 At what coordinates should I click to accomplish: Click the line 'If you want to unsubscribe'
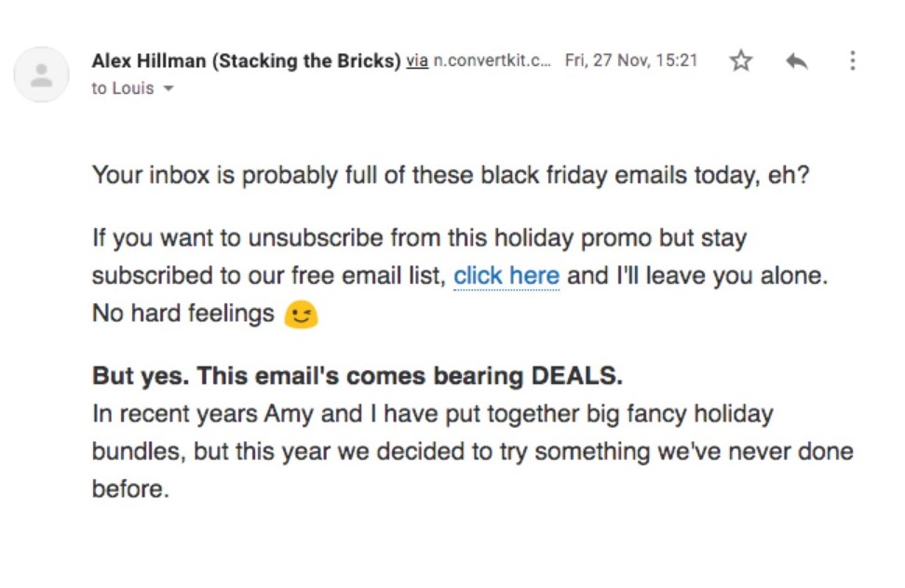tap(419, 238)
